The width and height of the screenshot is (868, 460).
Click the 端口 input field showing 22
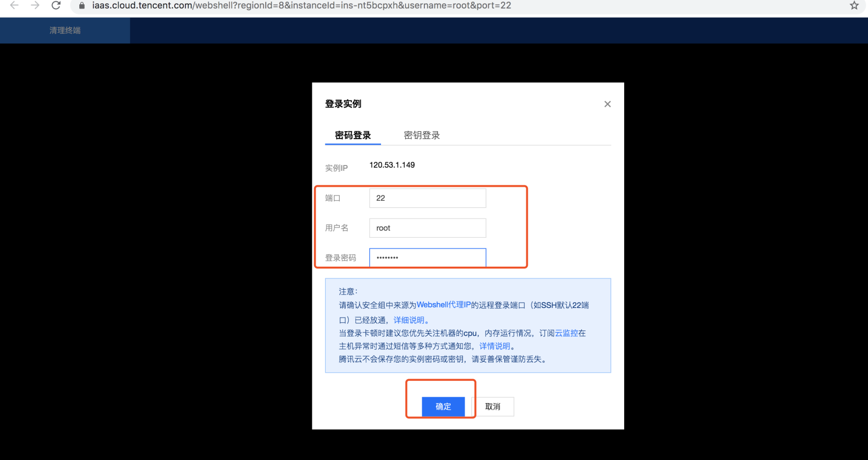428,198
